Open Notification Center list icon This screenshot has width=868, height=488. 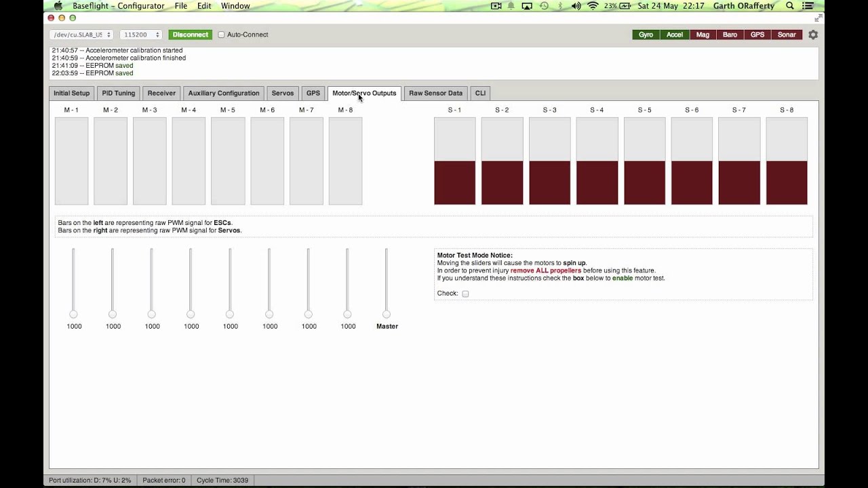point(808,5)
